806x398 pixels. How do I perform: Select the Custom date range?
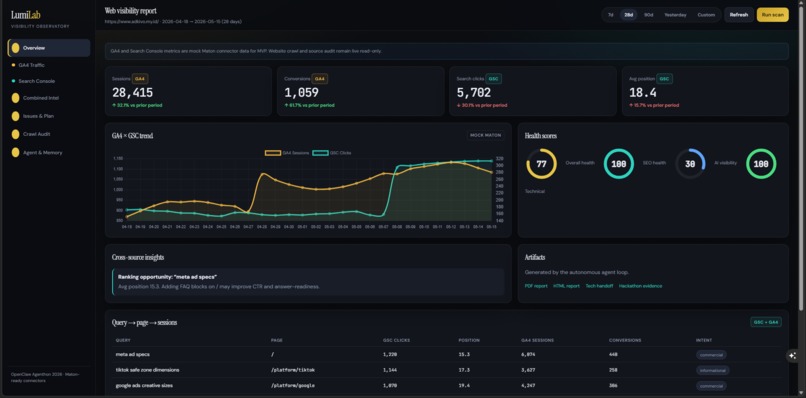(x=706, y=15)
